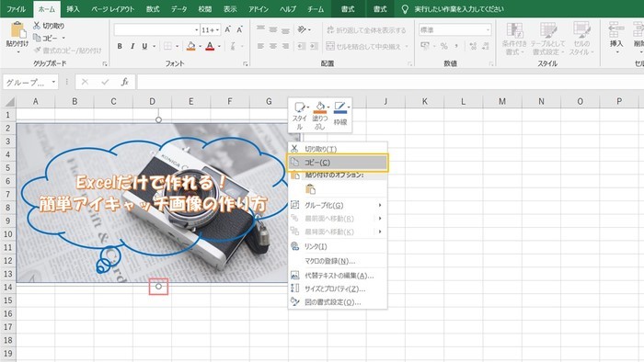Click the Outline (枠線) mini toolbar button
The image size is (644, 362).
pos(340,115)
